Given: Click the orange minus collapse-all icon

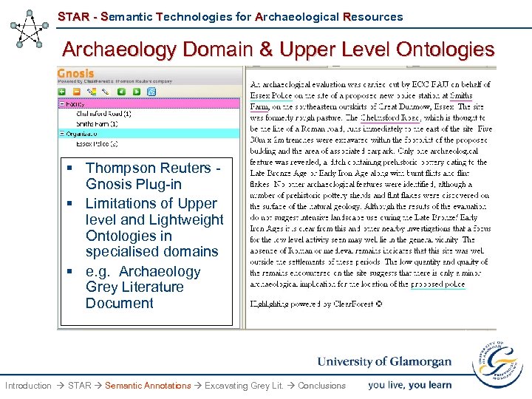Looking at the screenshot, I should (x=77, y=92).
